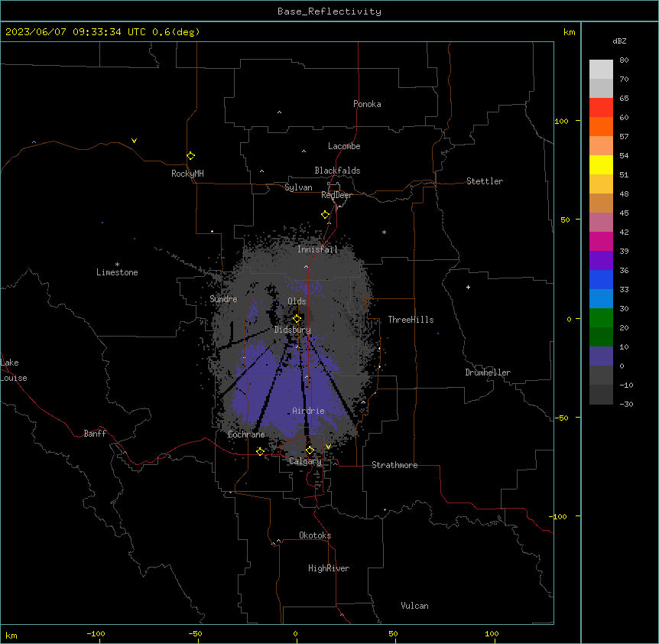Click the yellow diamond marker just above Calgary label

pos(310,450)
